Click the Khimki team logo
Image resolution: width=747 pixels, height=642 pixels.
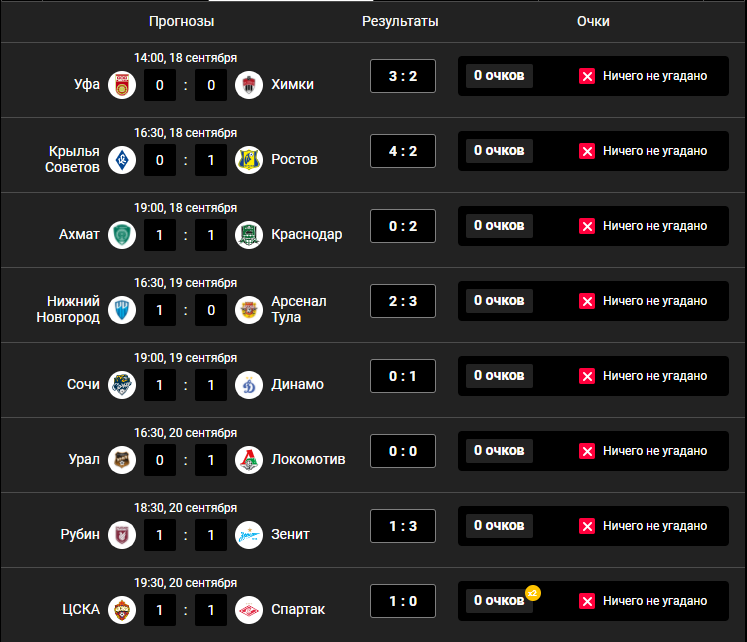click(249, 85)
